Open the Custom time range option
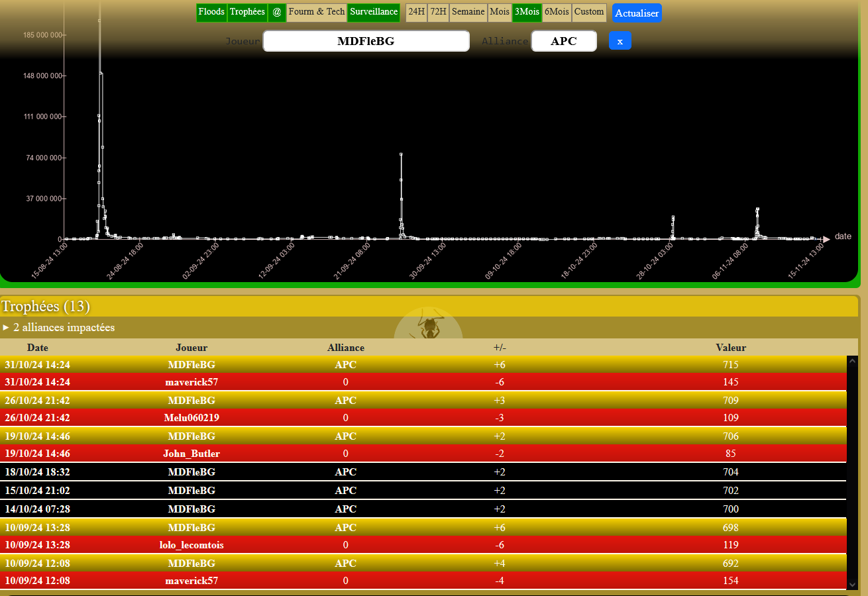 pos(589,13)
